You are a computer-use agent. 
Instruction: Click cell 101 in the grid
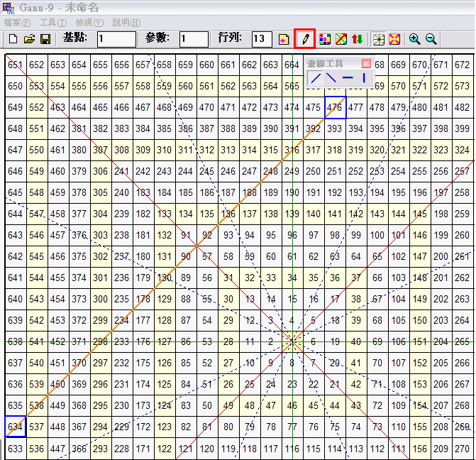coord(399,235)
